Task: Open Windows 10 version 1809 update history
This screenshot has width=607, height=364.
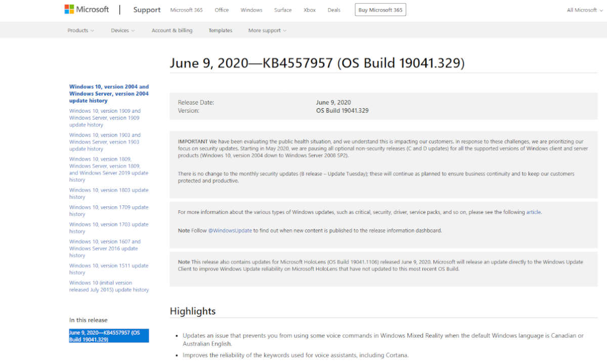Action: coord(109,169)
